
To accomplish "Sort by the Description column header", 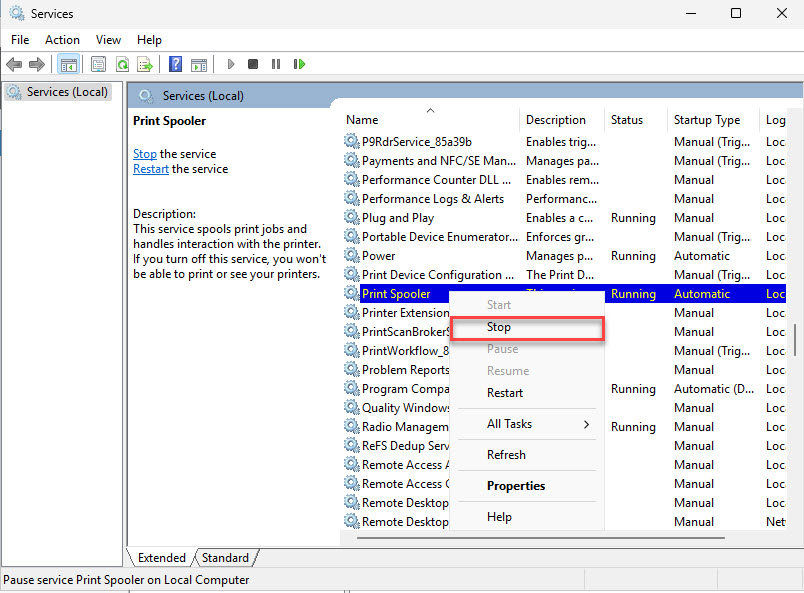I will [562, 120].
